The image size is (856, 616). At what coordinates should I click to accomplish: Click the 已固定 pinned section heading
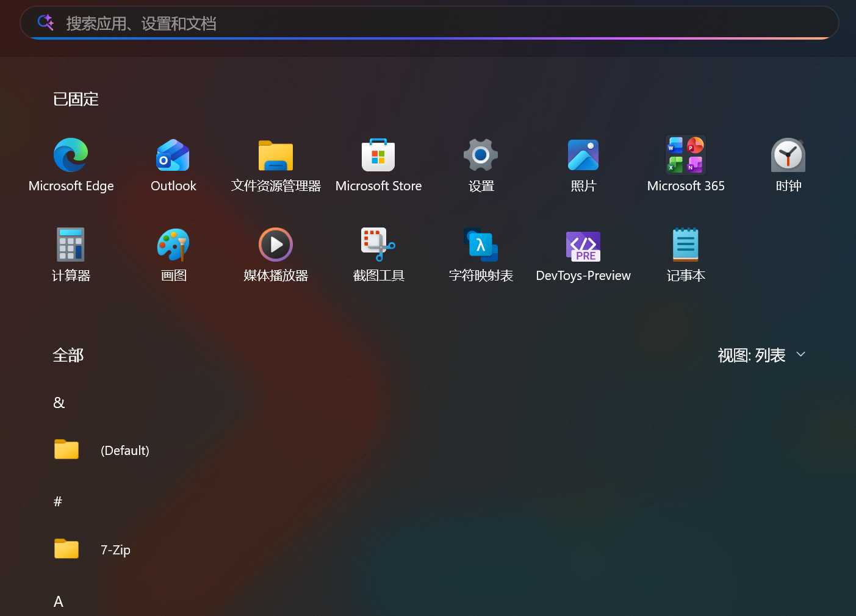point(76,99)
